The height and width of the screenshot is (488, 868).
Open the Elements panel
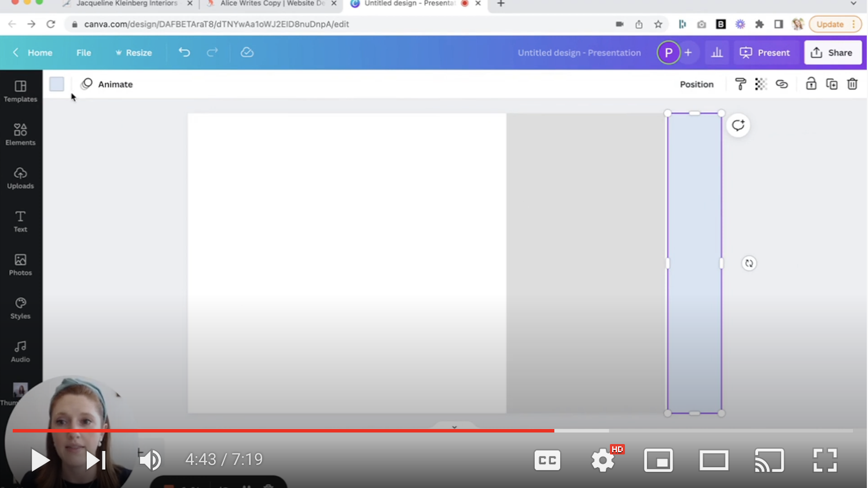[x=21, y=135]
